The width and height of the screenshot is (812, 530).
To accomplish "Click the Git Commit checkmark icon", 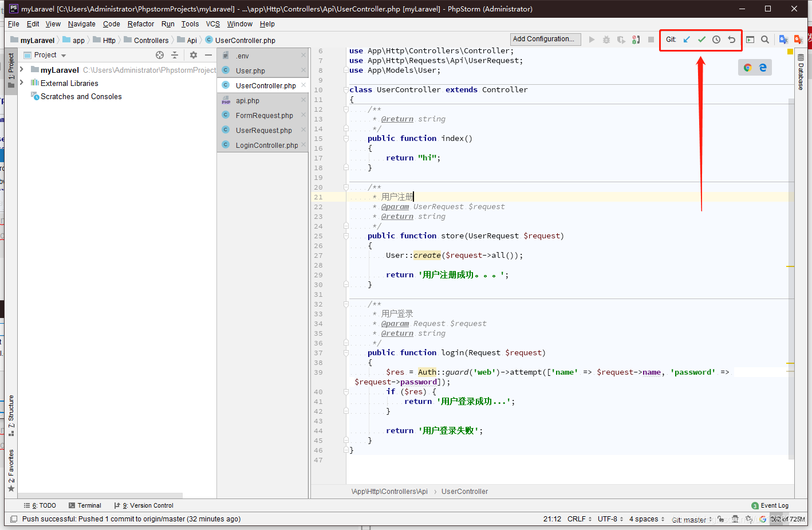I will click(701, 40).
